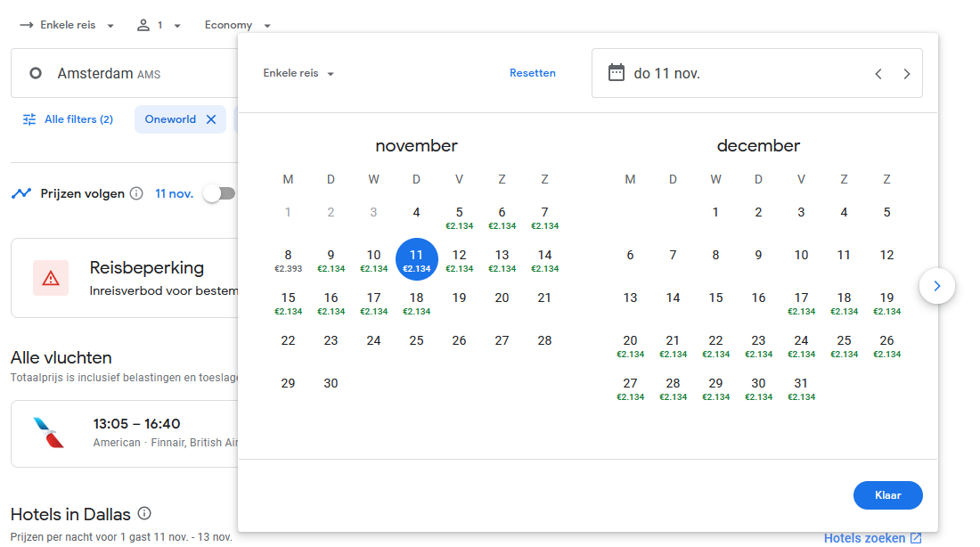Open the Economy class dropdown
Image resolution: width=980 pixels, height=547 pixels.
(x=237, y=25)
